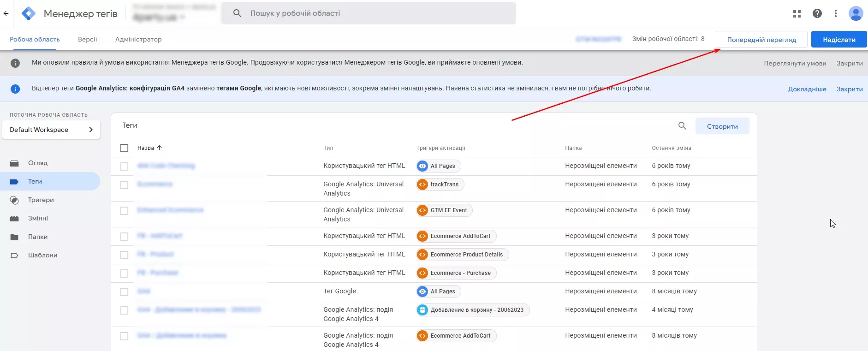Screen dimensions: 868x351
Task: Switch to the Версії tab
Action: 88,39
